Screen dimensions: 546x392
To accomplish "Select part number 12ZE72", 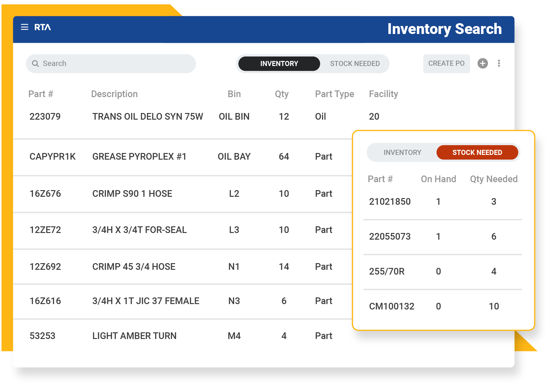I will (45, 230).
